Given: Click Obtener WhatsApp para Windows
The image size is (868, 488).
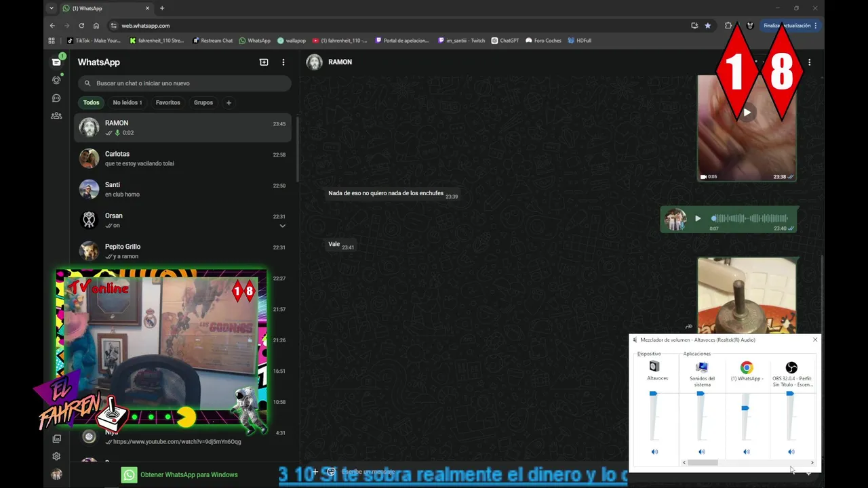Looking at the screenshot, I should pyautogui.click(x=180, y=474).
